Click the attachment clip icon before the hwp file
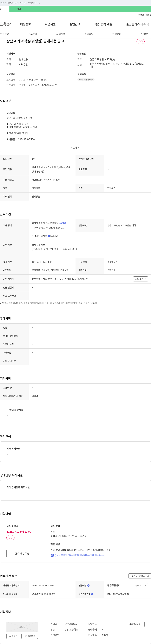This screenshot has height=644, width=151. click(x=52, y=555)
